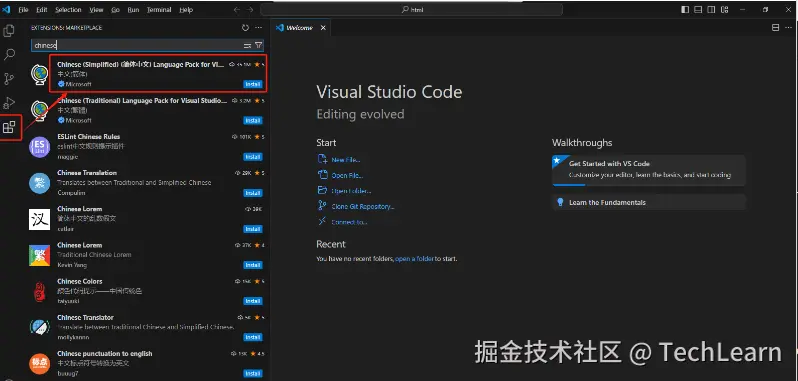Open the File menu
The width and height of the screenshot is (798, 381).
tap(23, 10)
